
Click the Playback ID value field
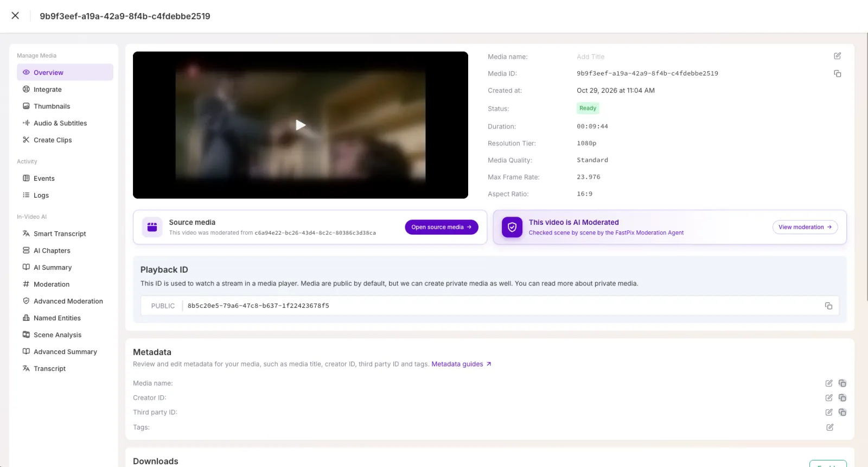pos(490,306)
